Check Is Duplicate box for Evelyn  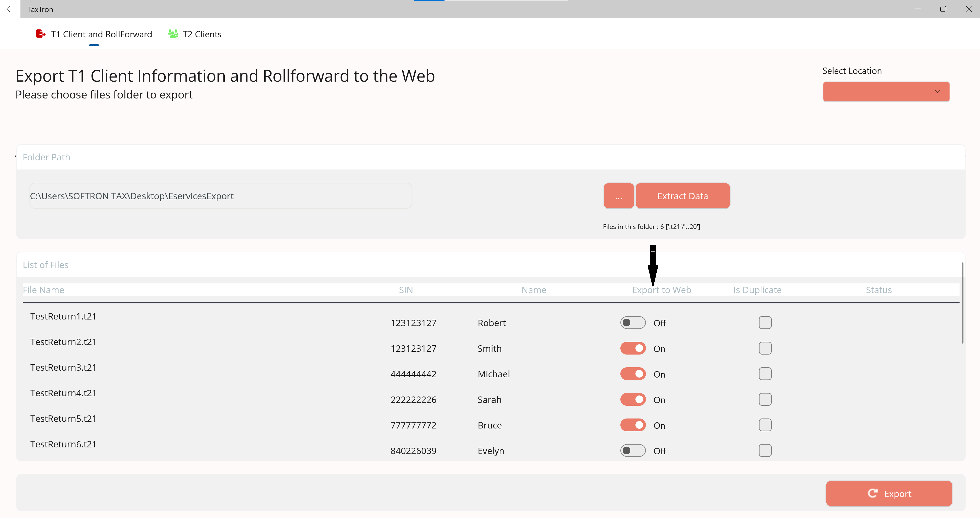pyautogui.click(x=765, y=451)
